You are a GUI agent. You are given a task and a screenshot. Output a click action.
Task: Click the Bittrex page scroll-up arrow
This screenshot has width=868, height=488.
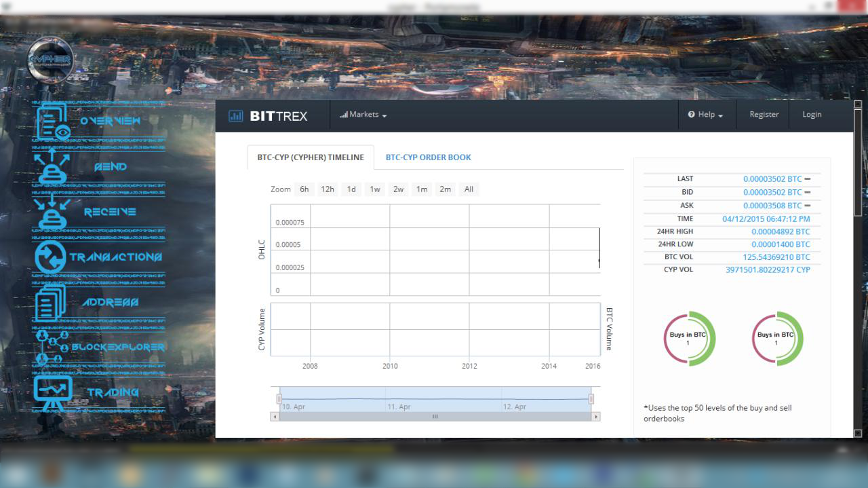[x=858, y=105]
